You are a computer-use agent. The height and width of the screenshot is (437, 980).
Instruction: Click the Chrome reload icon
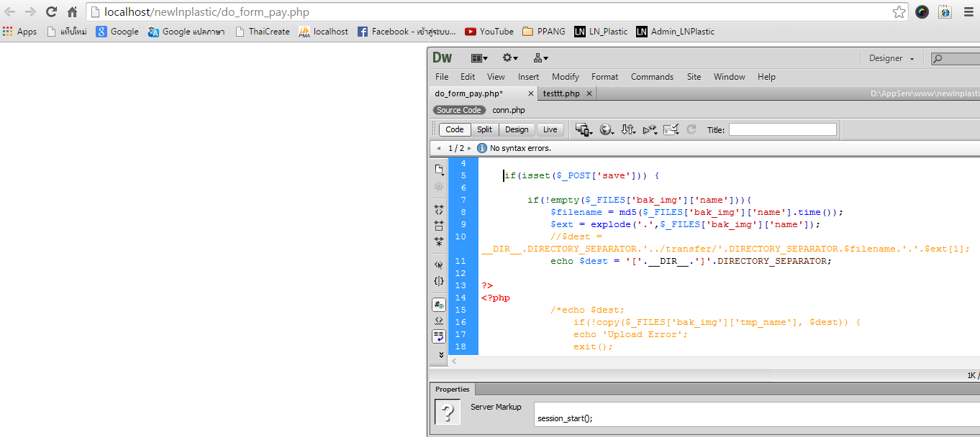51,11
